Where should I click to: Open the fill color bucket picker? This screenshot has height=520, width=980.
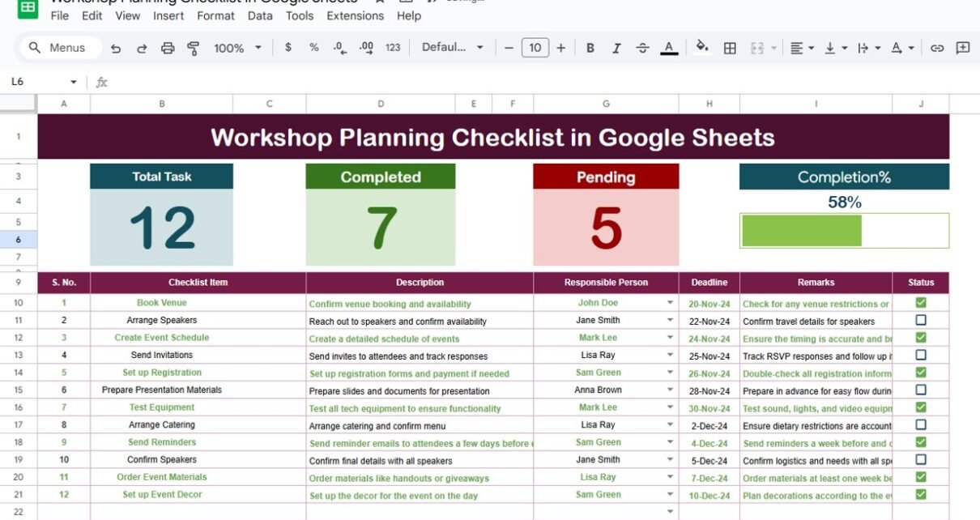tap(703, 48)
